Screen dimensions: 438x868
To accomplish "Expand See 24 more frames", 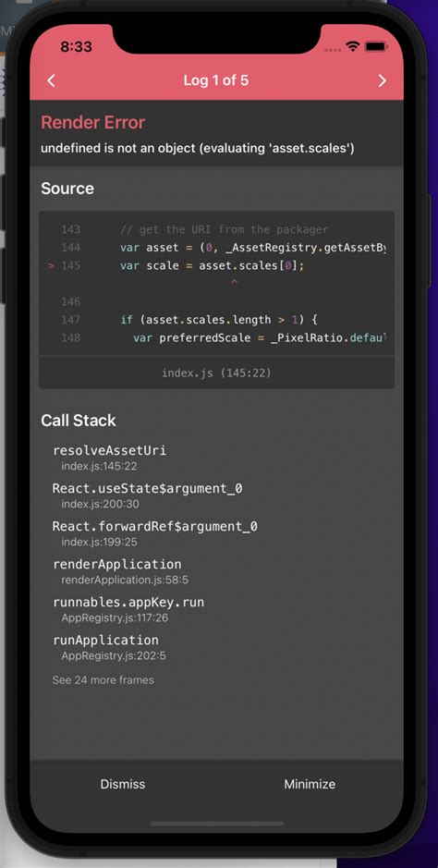I will tap(103, 679).
